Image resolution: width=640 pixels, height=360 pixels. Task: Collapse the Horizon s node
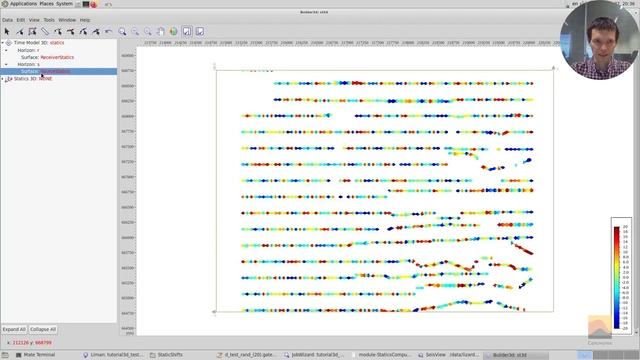(x=6, y=64)
